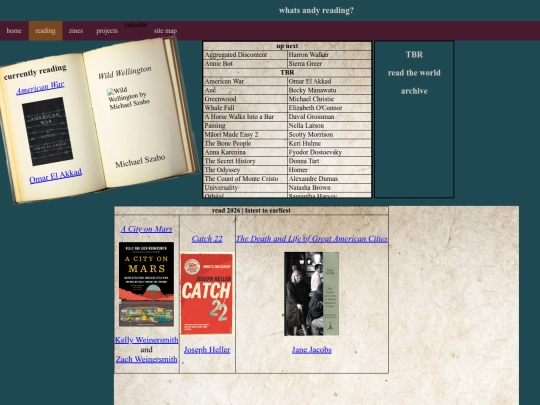Select The Odyssey table cell
540x405 pixels.
click(245, 170)
